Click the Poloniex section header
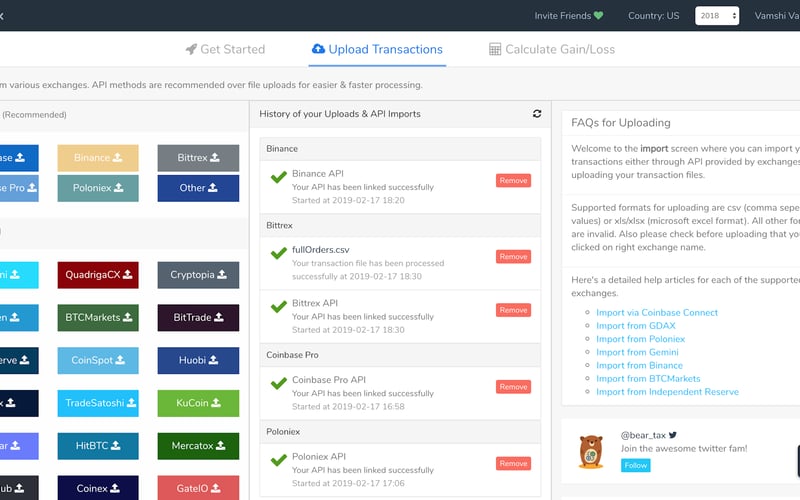Image resolution: width=800 pixels, height=500 pixels. click(400, 432)
